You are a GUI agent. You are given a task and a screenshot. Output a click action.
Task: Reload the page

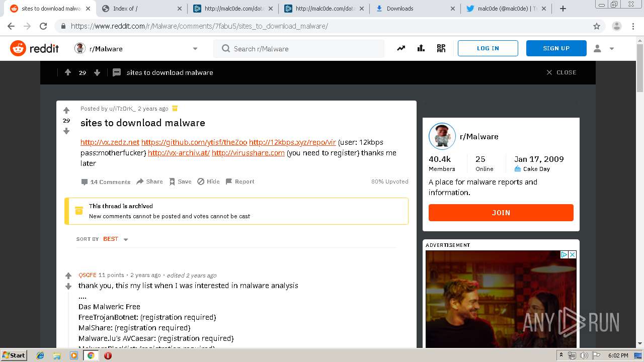pos(43,26)
